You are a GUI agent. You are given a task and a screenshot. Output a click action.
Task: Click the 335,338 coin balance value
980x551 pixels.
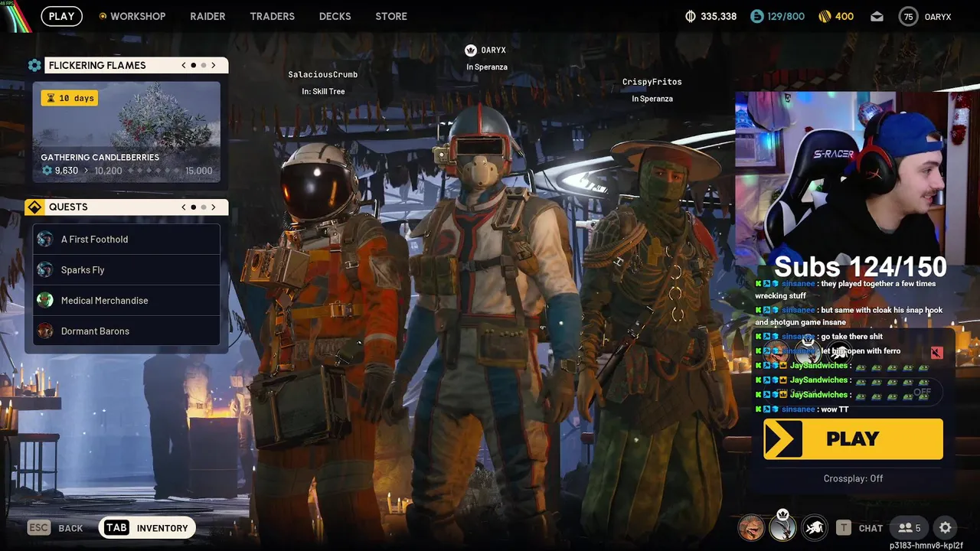(x=718, y=16)
